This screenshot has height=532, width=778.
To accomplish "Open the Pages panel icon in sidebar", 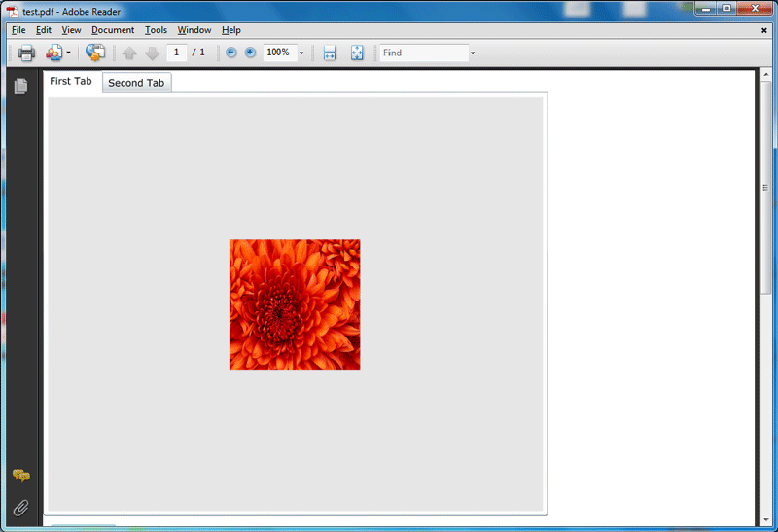I will coord(20,87).
